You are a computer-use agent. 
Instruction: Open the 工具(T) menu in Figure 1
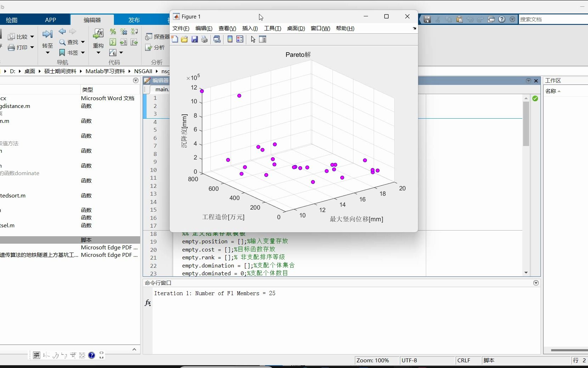(x=273, y=28)
